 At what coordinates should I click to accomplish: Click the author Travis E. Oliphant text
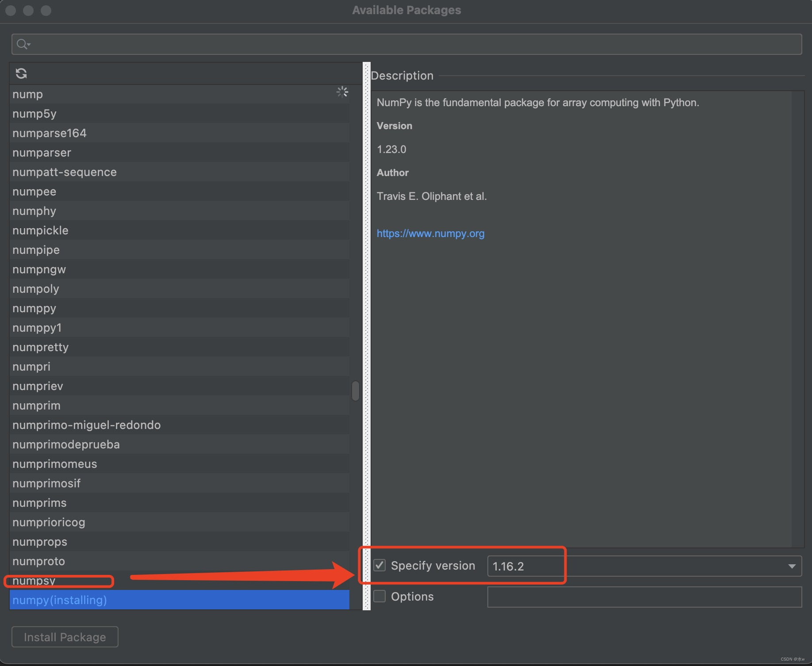432,196
